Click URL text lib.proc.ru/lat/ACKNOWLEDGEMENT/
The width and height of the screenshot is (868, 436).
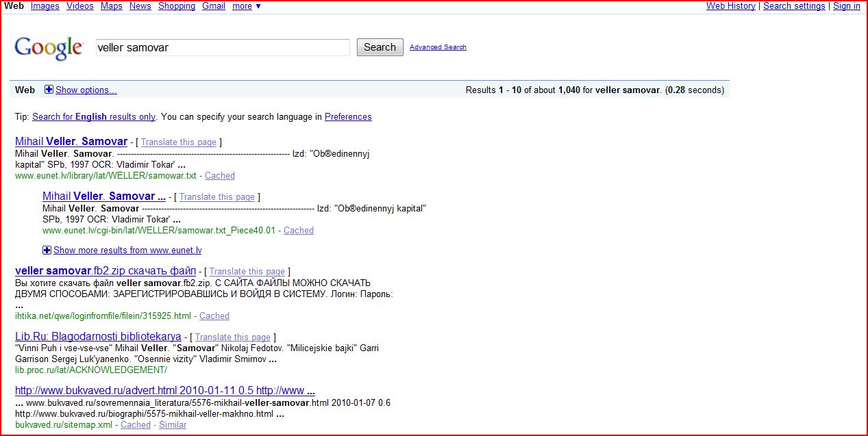click(91, 370)
